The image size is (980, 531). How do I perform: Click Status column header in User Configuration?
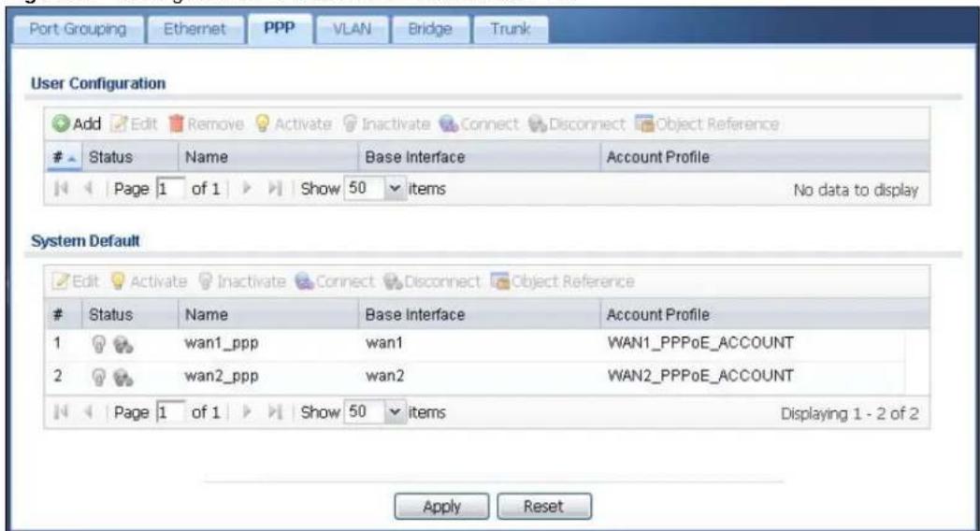pyautogui.click(x=130, y=157)
